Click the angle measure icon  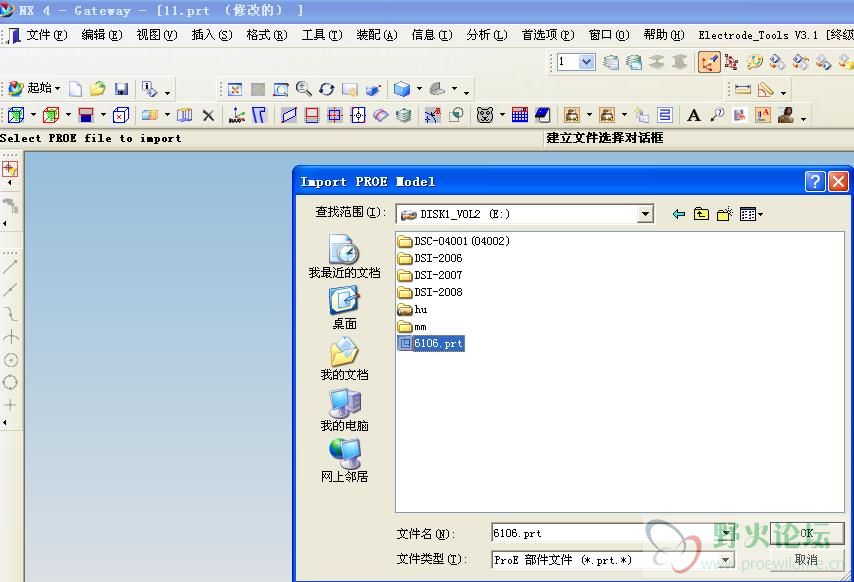766,89
